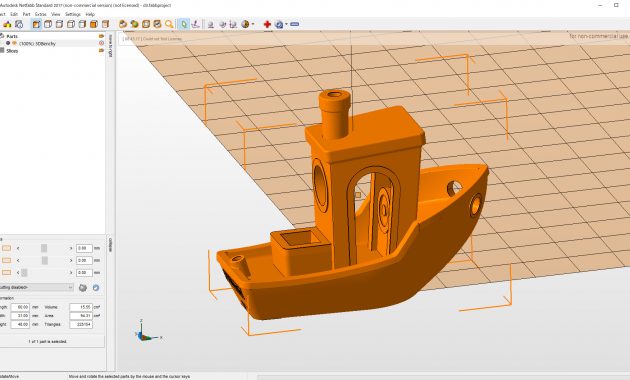630x380 pixels.
Task: Click the blue ruler measure icon
Action: 295,25
